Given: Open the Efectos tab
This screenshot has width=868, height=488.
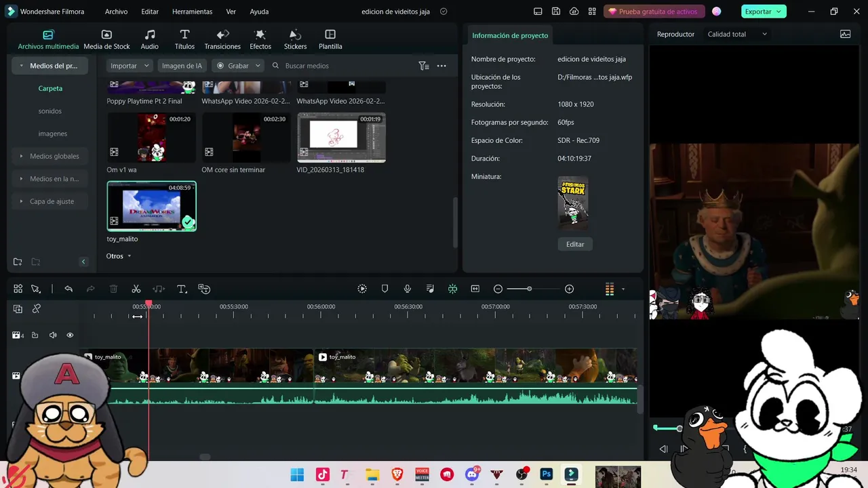Looking at the screenshot, I should (x=260, y=40).
